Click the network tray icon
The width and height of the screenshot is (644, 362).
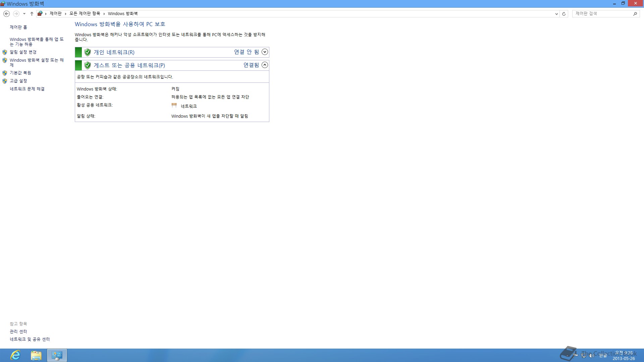pos(584,355)
